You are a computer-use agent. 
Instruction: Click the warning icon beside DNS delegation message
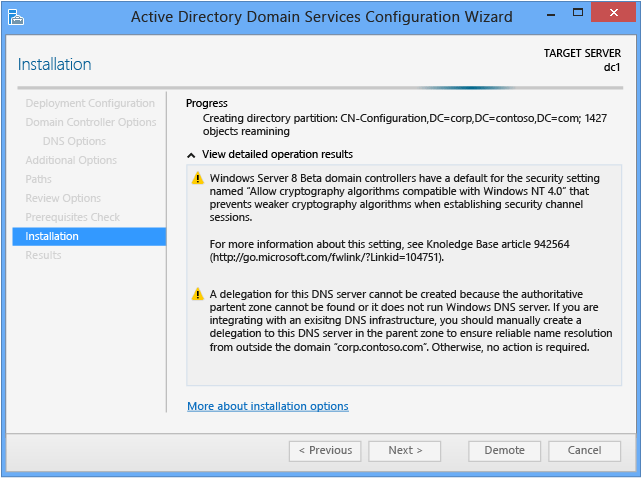[197, 294]
